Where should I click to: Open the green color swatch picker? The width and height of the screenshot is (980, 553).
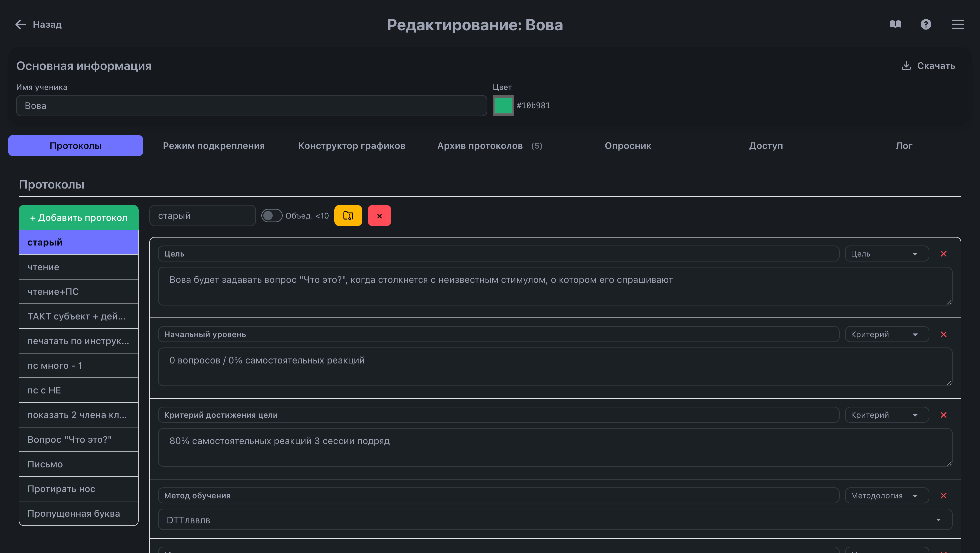503,106
